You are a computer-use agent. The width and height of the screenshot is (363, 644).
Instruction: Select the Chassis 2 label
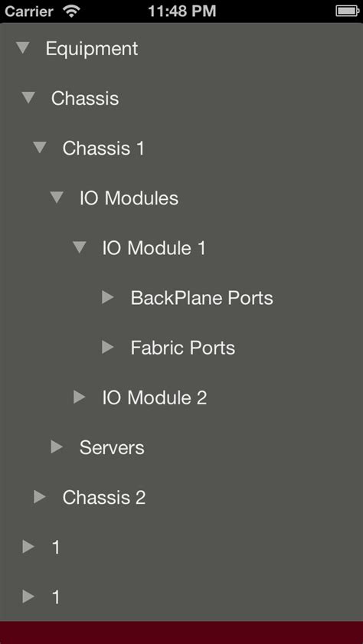point(104,498)
